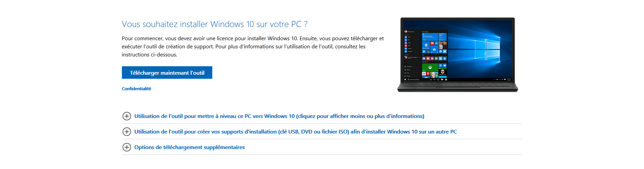Click the Halo game tile on the laptop screen
This screenshot has width=644, height=169.
443,72
